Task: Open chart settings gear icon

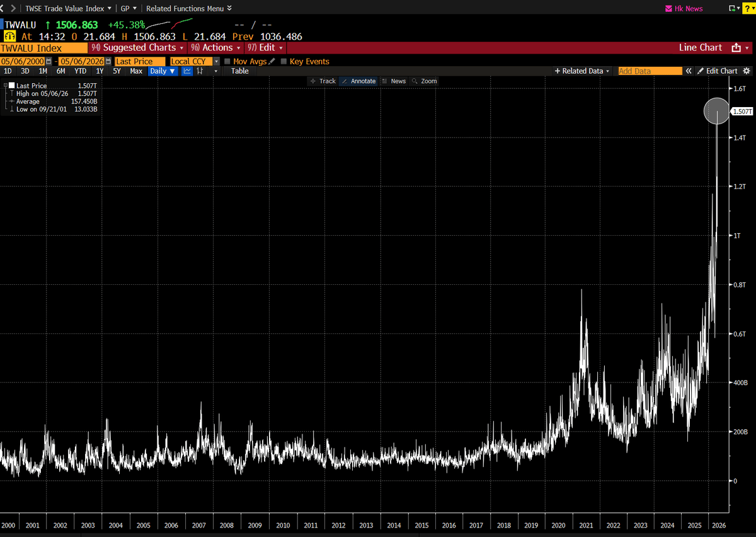Action: [x=747, y=71]
